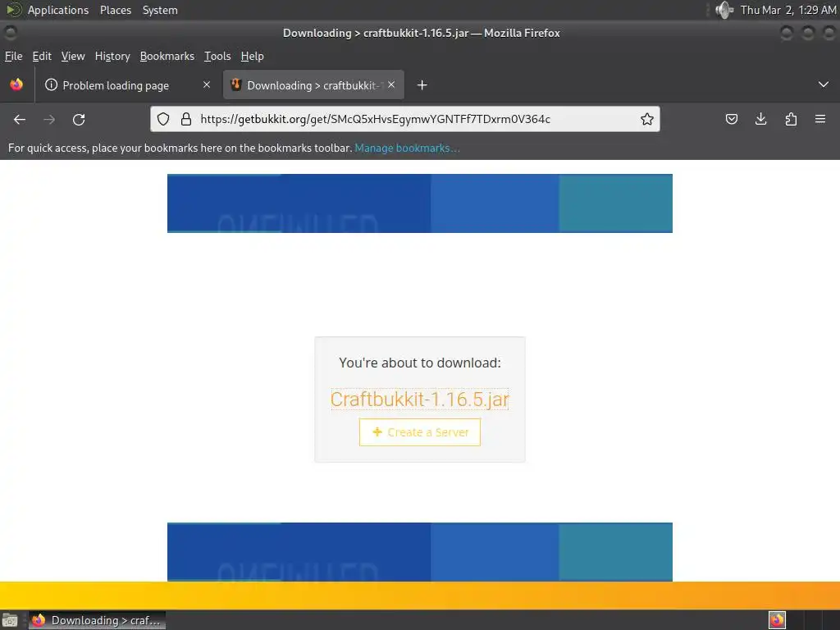Click the Manage bookmarks link
The image size is (840, 630).
coord(407,148)
